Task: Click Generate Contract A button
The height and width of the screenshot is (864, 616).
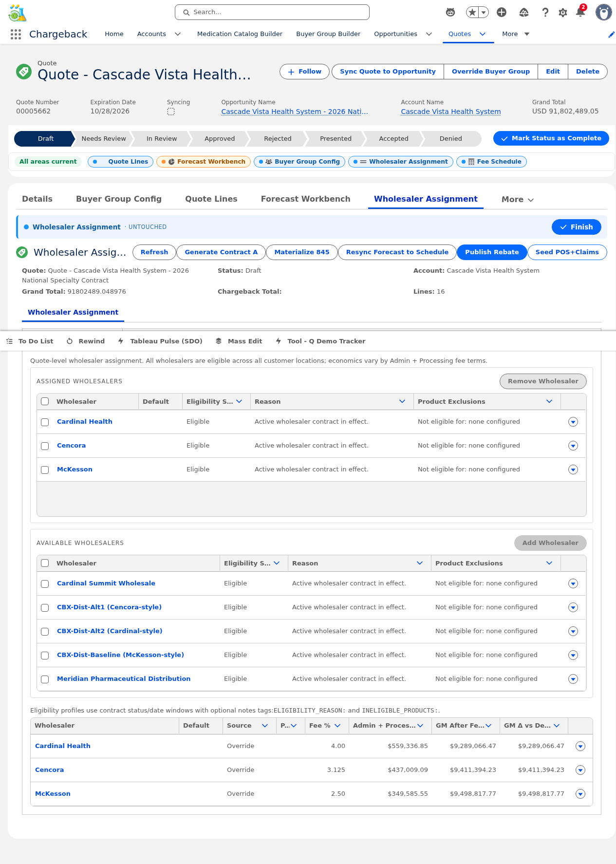Action: [x=221, y=252]
